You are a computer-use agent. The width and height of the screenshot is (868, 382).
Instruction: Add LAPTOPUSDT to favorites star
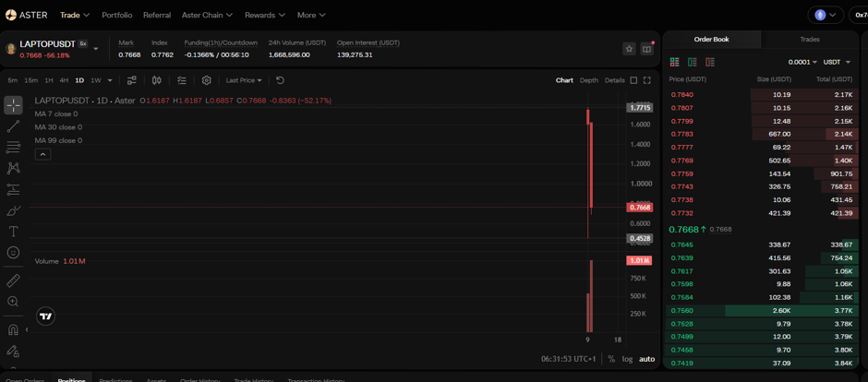pos(629,49)
